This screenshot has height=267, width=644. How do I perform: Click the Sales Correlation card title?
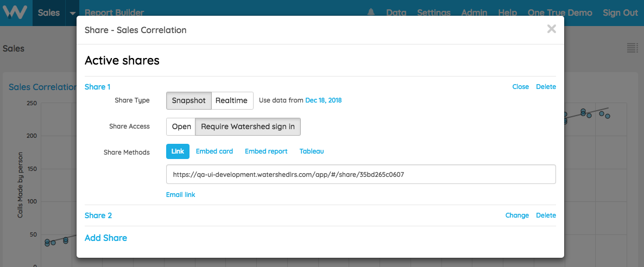pos(43,87)
